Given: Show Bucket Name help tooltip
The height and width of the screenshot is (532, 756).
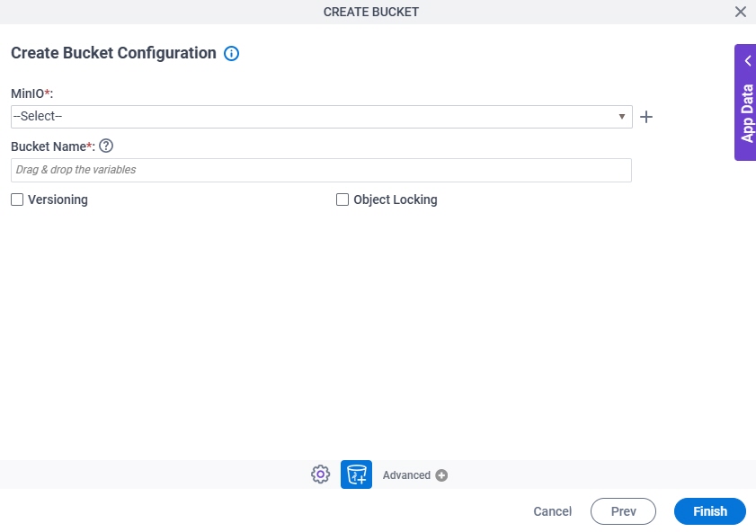Looking at the screenshot, I should click(106, 146).
